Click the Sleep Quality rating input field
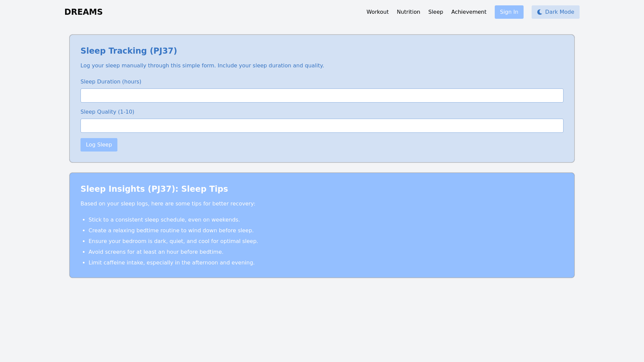This screenshot has height=362, width=644. pyautogui.click(x=322, y=126)
